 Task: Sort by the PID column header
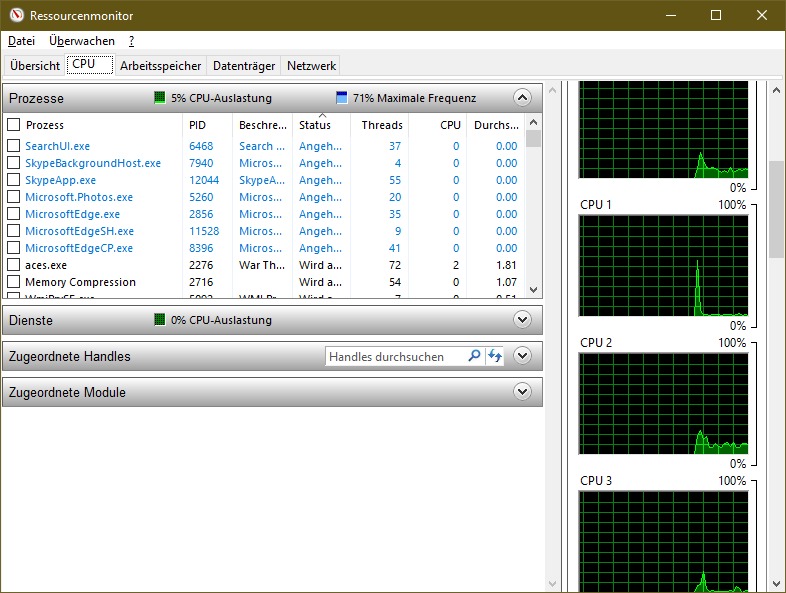[x=208, y=125]
